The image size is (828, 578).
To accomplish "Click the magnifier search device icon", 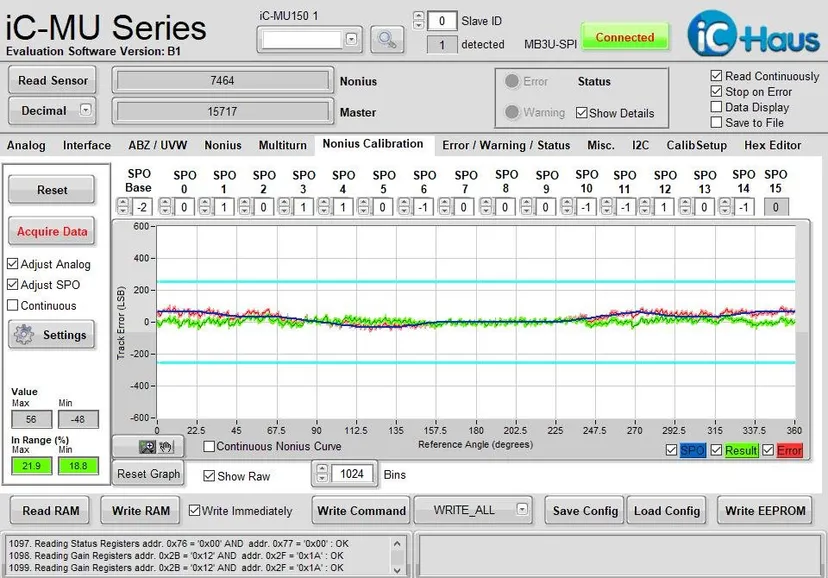I will coord(387,39).
